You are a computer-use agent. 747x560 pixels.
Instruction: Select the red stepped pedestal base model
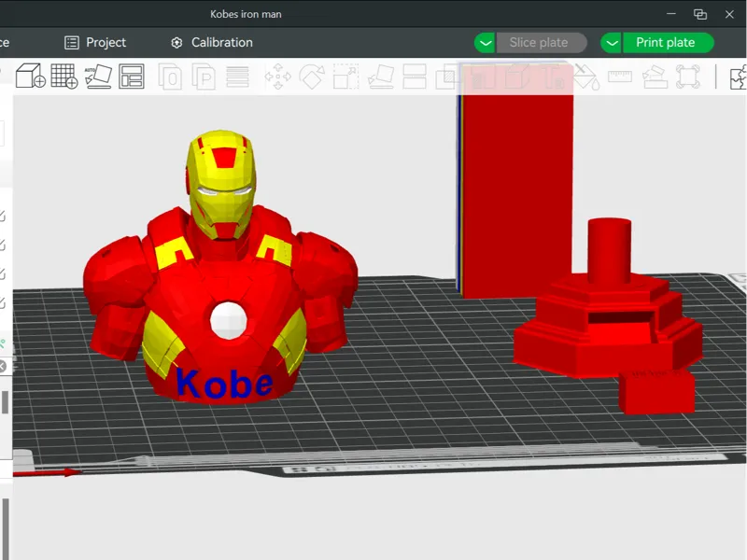tap(608, 300)
